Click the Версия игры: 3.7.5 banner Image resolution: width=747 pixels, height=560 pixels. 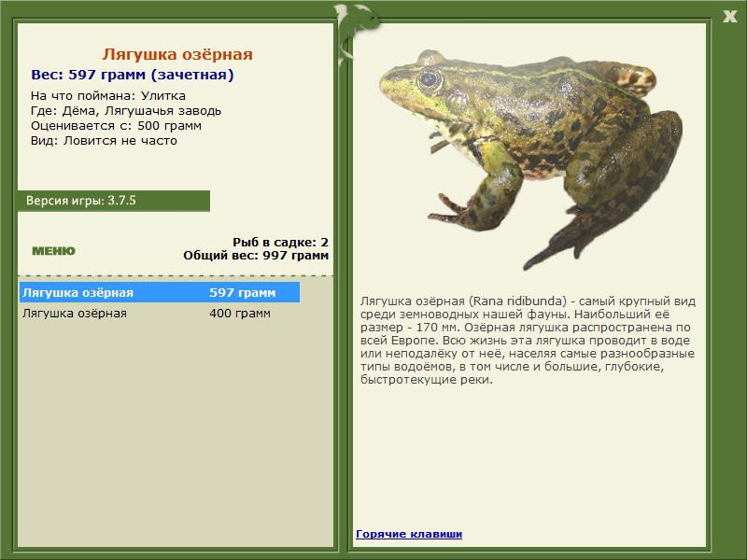tap(113, 201)
